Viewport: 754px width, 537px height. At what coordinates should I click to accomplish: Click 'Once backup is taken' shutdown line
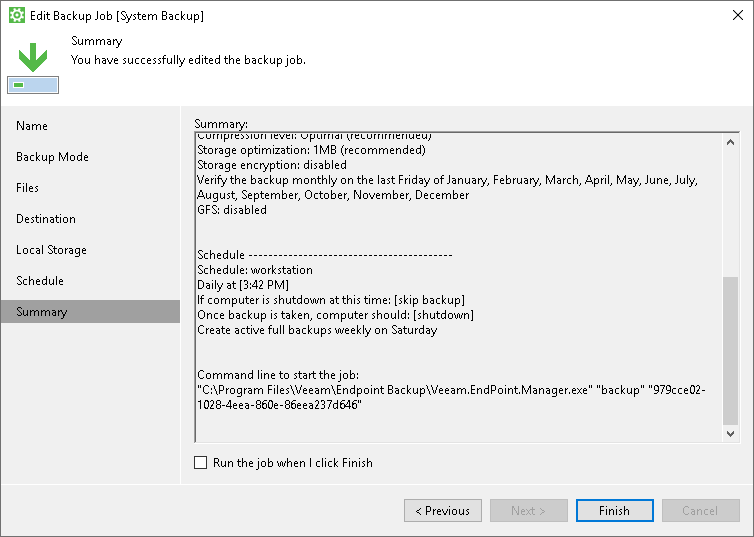coord(336,315)
